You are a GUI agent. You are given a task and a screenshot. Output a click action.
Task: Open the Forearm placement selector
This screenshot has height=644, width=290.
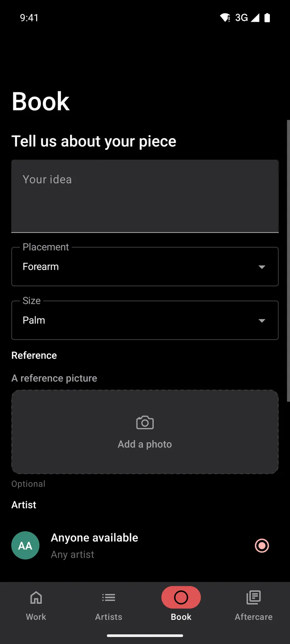click(145, 266)
